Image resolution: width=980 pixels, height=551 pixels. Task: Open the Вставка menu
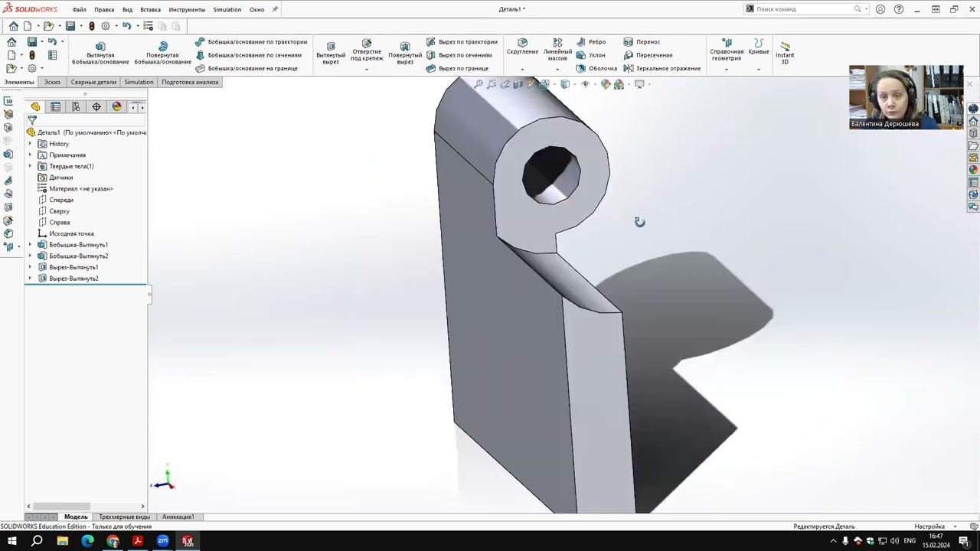150,9
